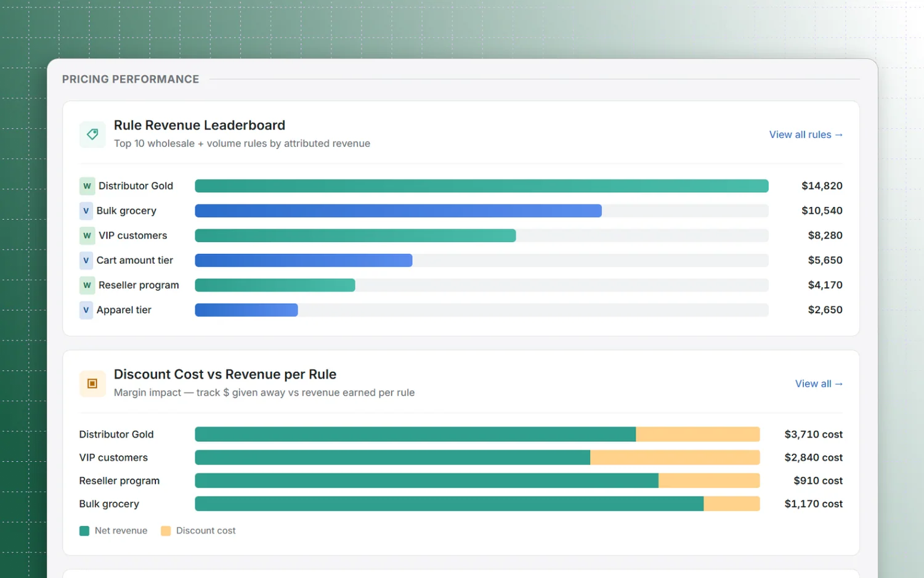Click the orange square icon beside Discount Cost vs Revenue
Image resolution: width=924 pixels, height=578 pixels.
[x=92, y=383]
